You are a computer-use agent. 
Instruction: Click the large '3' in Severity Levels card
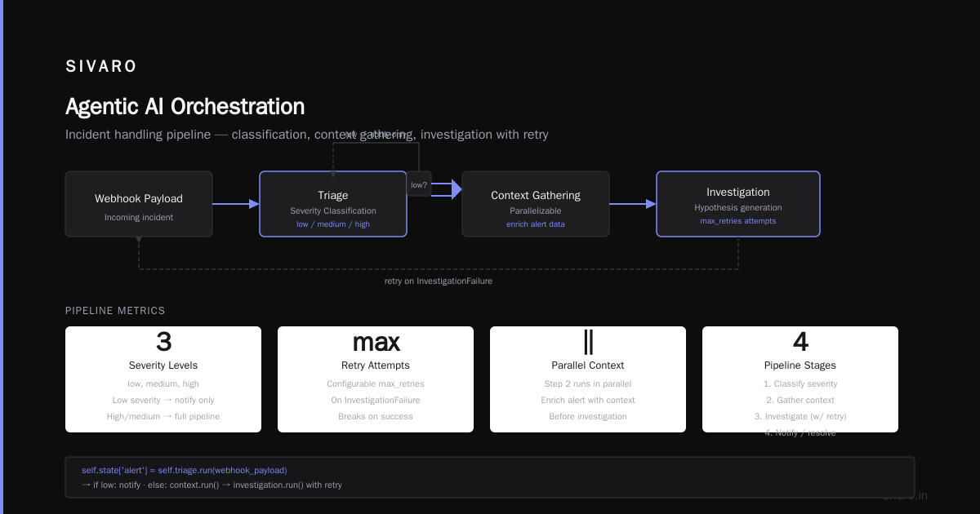(163, 341)
